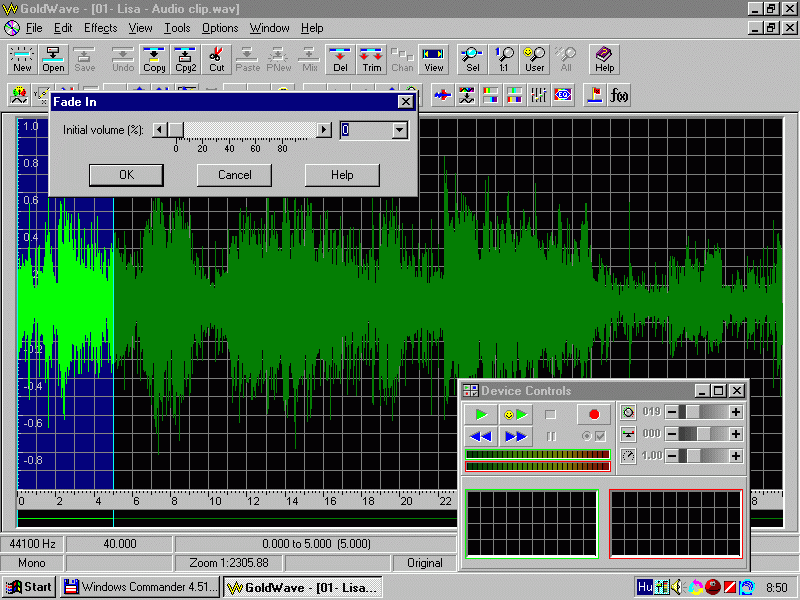Click OK in the Fade In dialog
This screenshot has height=600, width=800.
tap(127, 175)
